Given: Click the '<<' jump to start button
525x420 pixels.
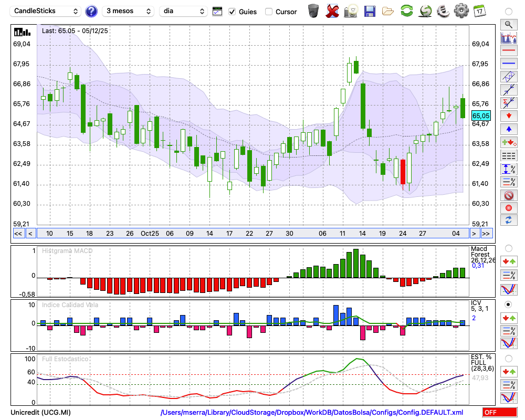Looking at the screenshot, I should (x=18, y=234).
